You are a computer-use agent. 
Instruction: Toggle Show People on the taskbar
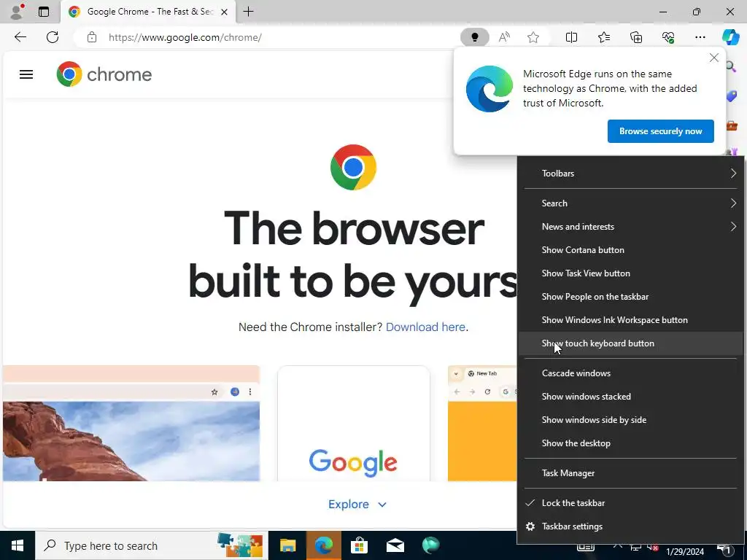[x=631, y=297]
